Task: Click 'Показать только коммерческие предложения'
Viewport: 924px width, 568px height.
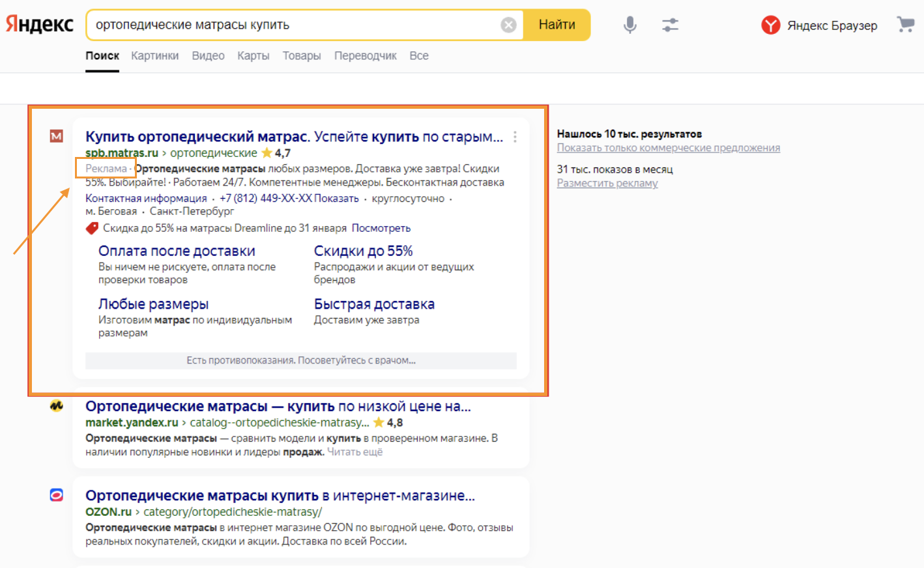Action: 669,148
